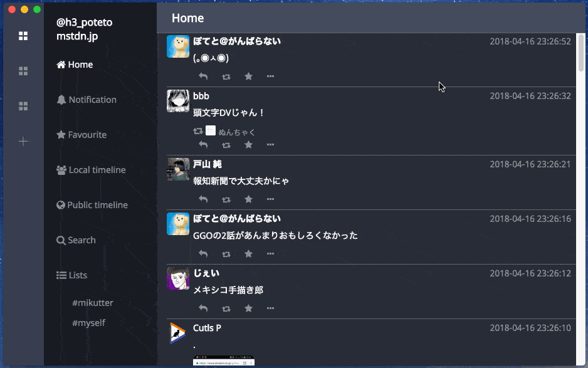Screen dimensions: 588x368
Task: Click the timestamp 2018-04-16 23:26:32
Action: click(x=530, y=96)
